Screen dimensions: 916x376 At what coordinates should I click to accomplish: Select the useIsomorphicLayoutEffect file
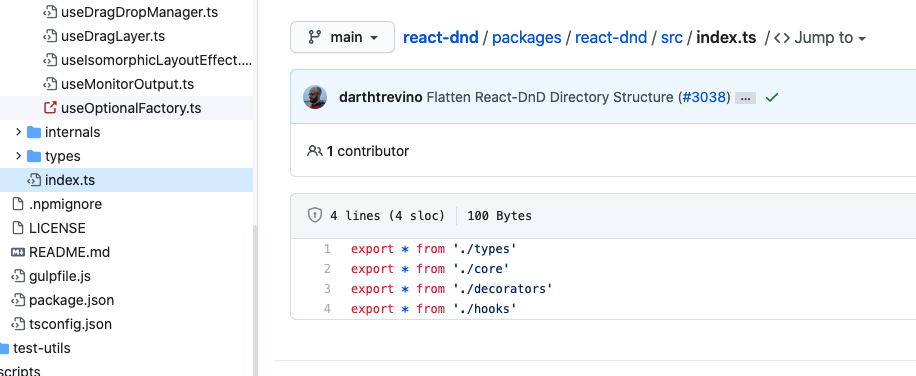pos(156,60)
